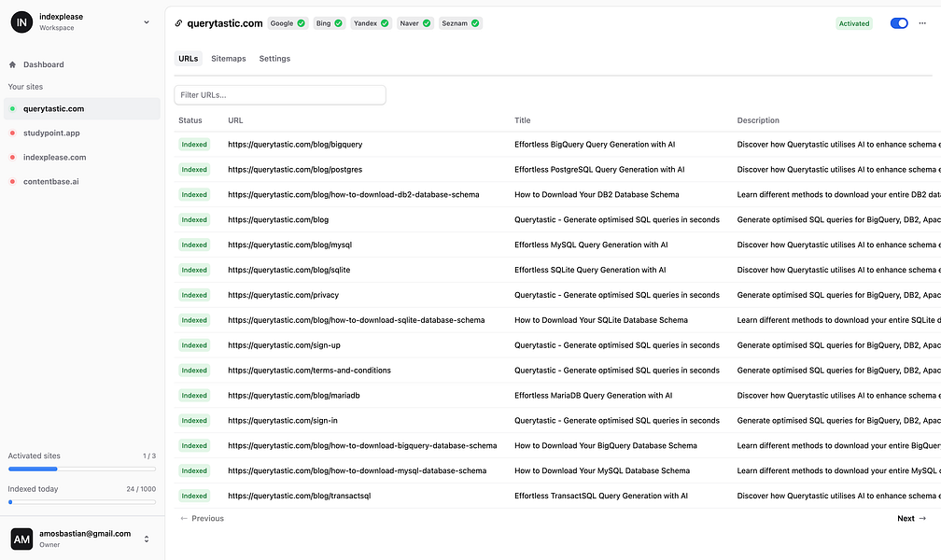Click the Description column header
Screen dimensions: 941x560
[x=758, y=120]
